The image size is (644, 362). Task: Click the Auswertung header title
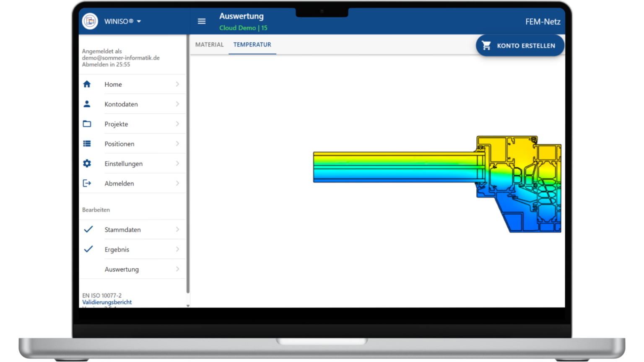click(x=241, y=16)
